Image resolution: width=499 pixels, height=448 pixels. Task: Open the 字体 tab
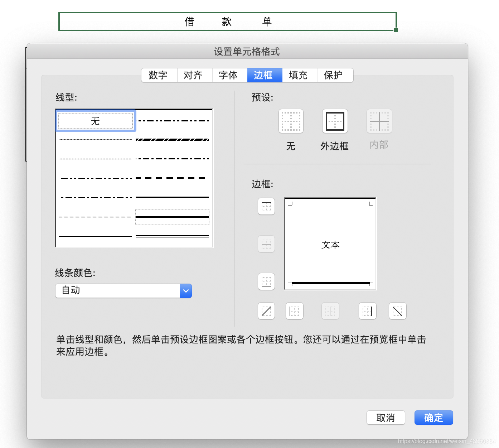(x=230, y=75)
